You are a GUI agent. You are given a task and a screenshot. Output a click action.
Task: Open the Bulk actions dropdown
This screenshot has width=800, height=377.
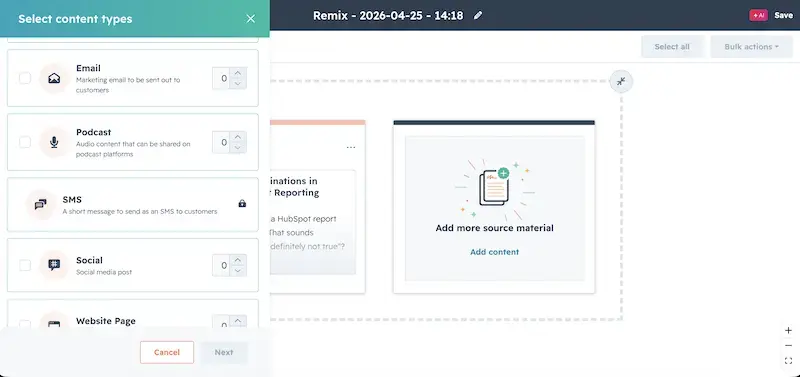click(x=752, y=47)
